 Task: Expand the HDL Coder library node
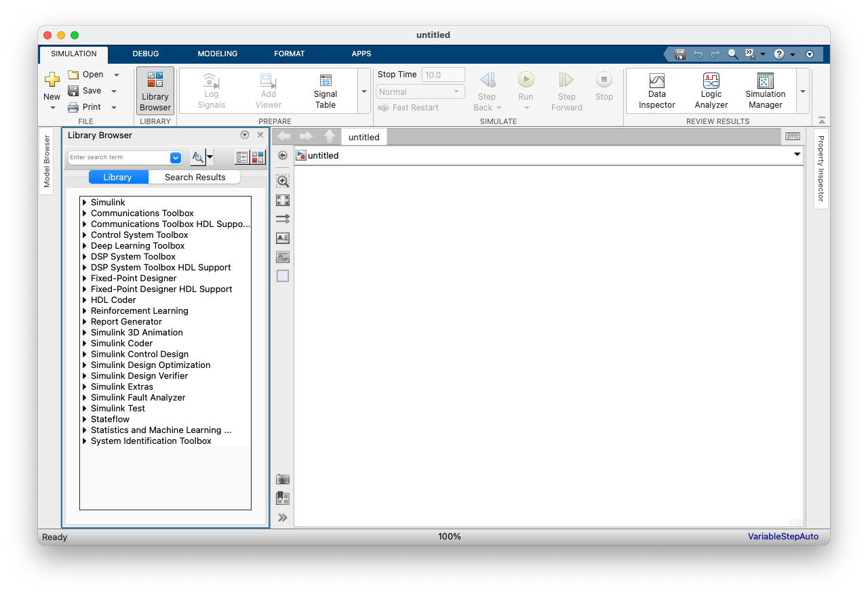click(85, 300)
